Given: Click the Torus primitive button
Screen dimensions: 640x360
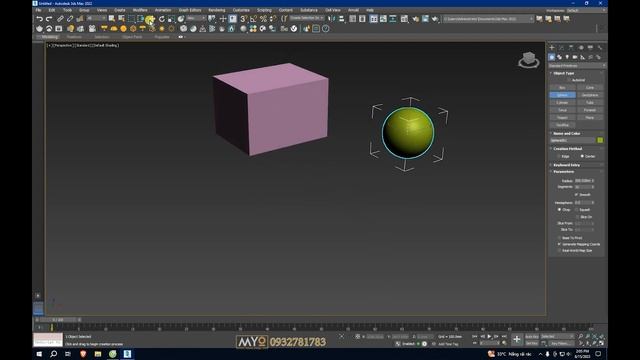Looking at the screenshot, I should click(x=562, y=110).
